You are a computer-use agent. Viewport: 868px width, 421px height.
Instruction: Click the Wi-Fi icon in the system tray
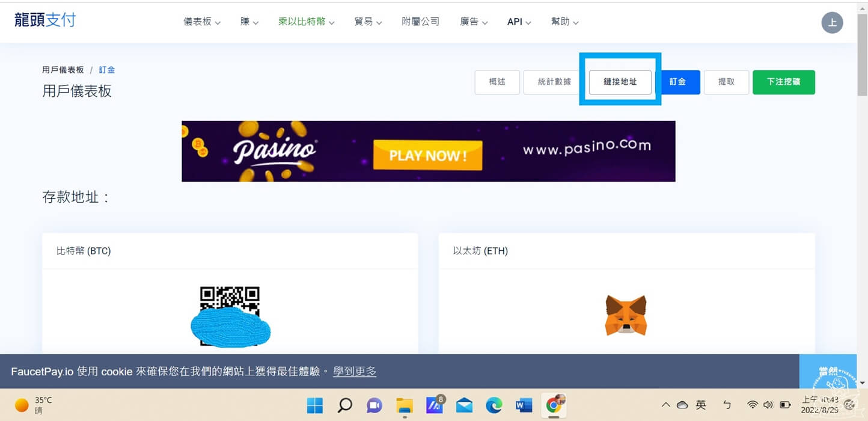coord(753,405)
